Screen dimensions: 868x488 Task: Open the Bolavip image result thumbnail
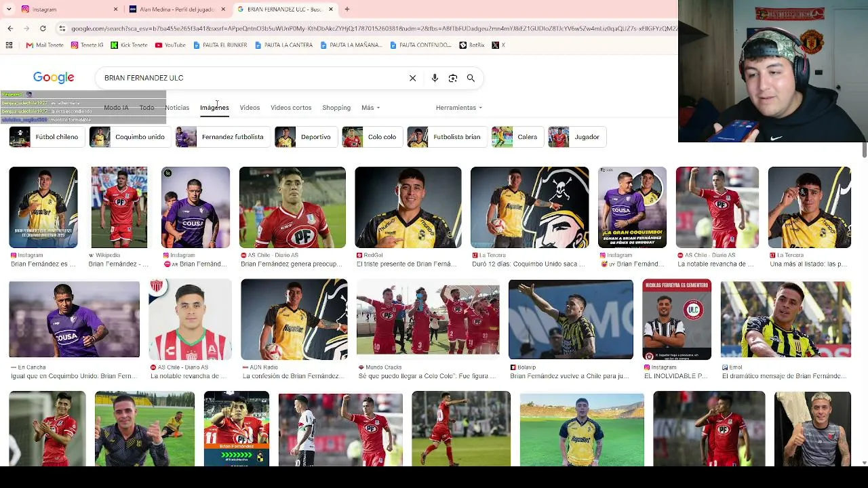(571, 319)
